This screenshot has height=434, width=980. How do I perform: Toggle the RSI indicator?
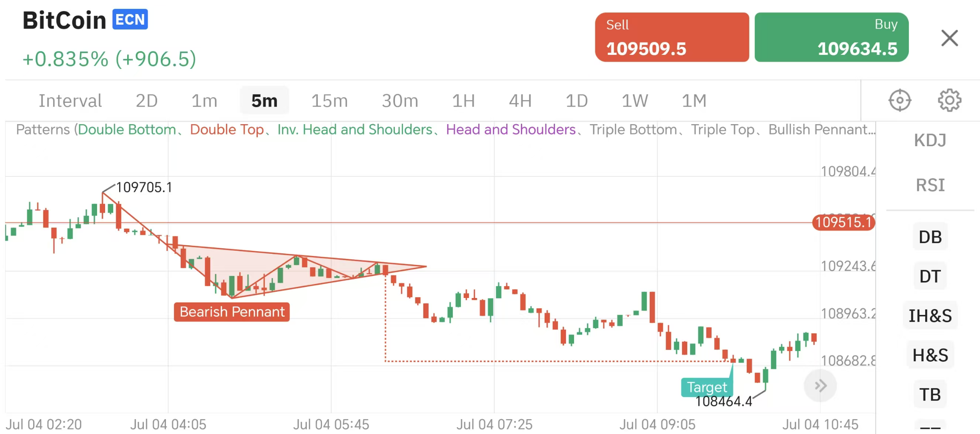coord(930,185)
